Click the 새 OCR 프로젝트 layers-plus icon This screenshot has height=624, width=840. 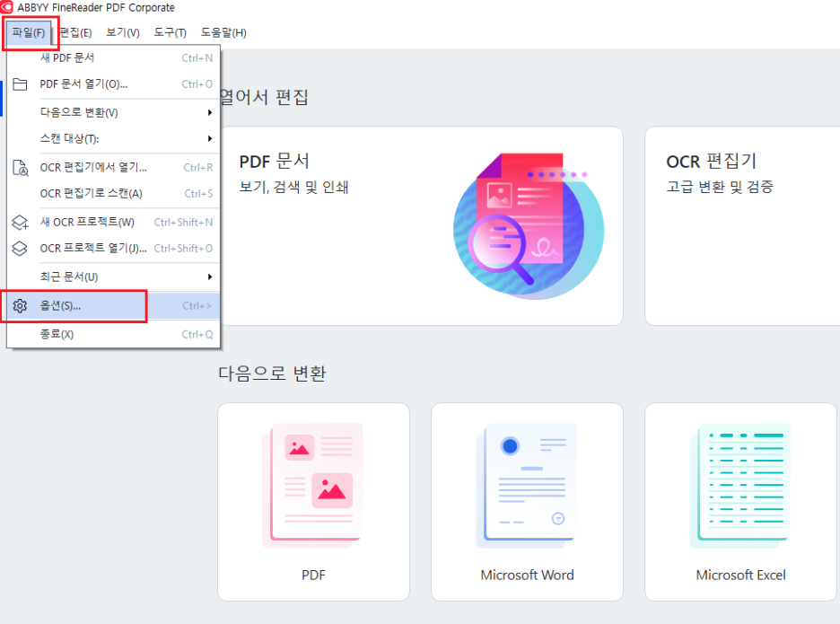(21, 223)
